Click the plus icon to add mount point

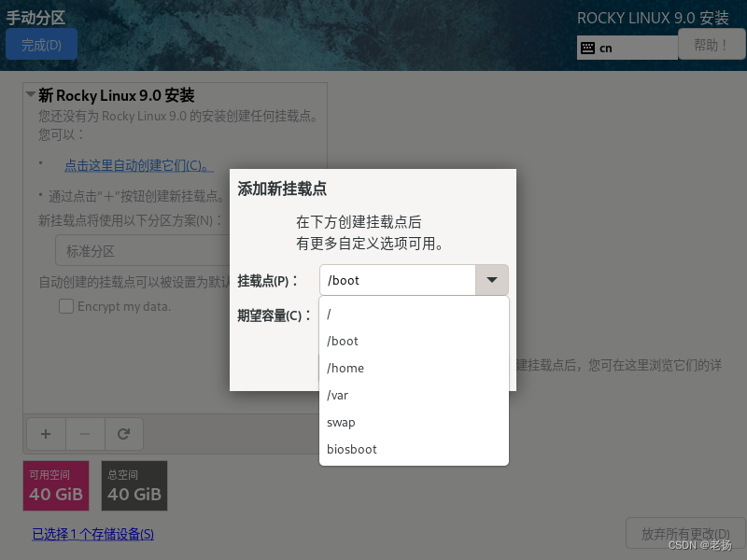pos(46,434)
